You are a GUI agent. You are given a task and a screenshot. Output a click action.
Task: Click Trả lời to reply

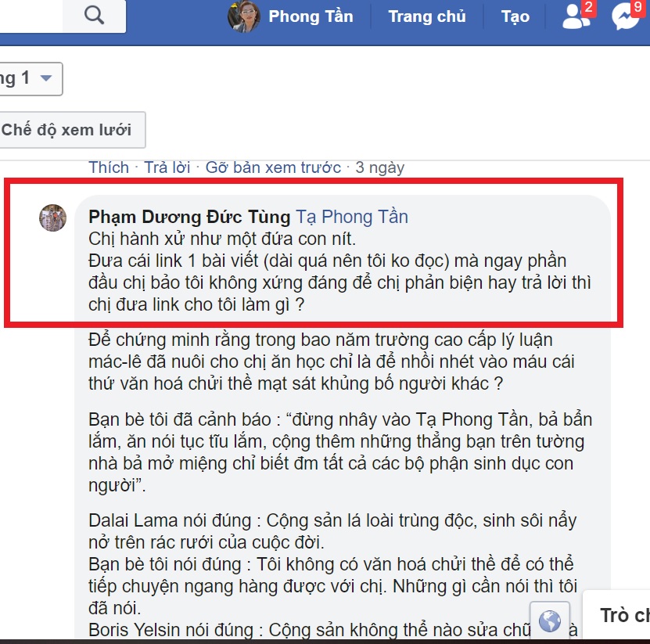point(167,167)
